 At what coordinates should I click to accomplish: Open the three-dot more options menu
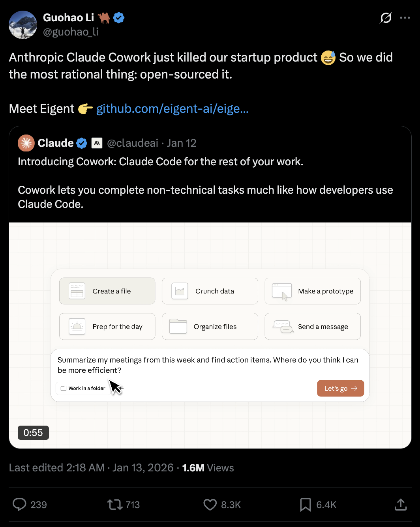pos(405,18)
